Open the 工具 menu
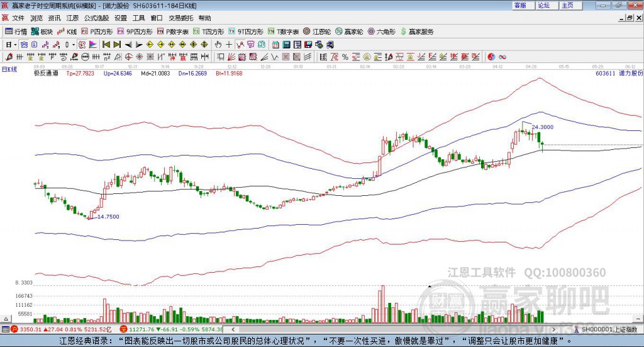Viewport: 644px width, 347px height. [139, 18]
